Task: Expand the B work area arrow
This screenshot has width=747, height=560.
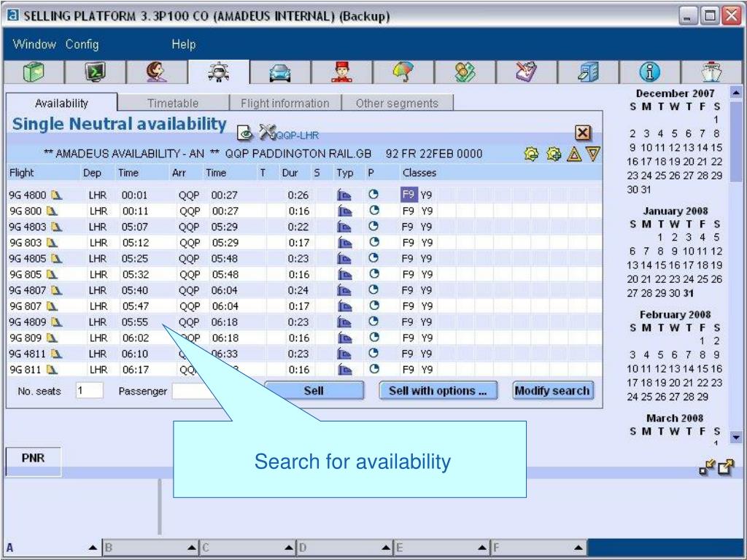Action: coord(192,548)
